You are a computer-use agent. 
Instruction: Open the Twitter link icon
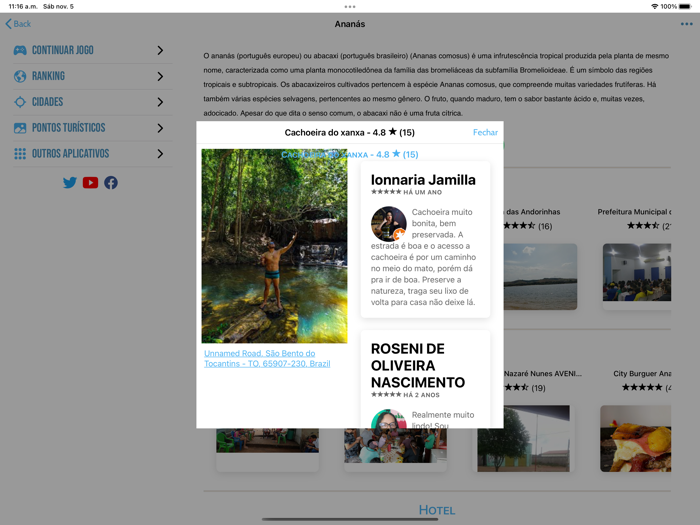pyautogui.click(x=70, y=183)
